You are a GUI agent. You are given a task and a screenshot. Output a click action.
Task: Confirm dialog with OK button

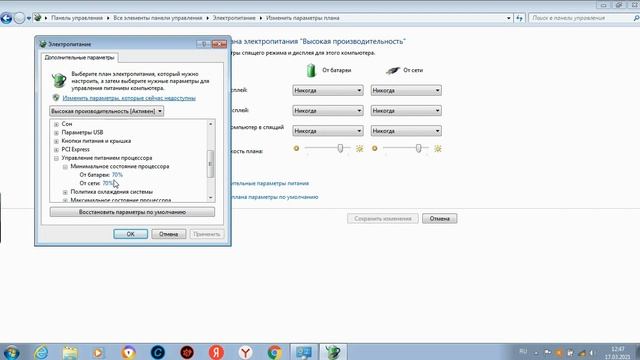click(131, 234)
